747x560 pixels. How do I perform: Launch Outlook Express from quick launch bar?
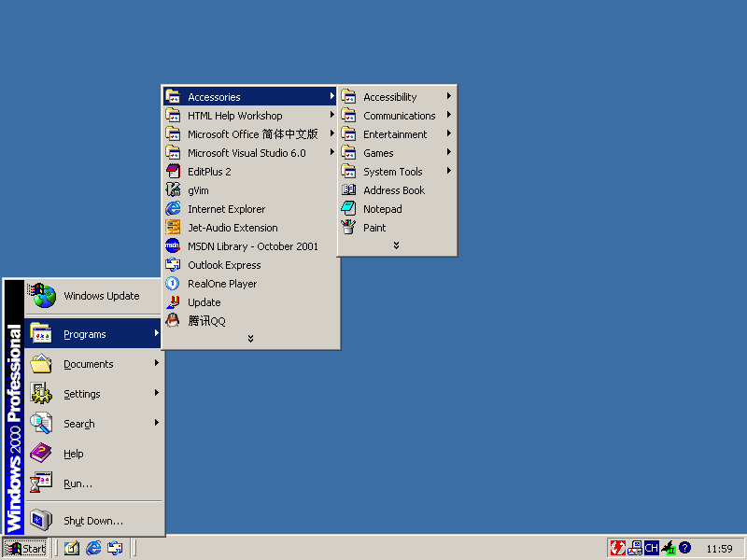pyautogui.click(x=115, y=549)
